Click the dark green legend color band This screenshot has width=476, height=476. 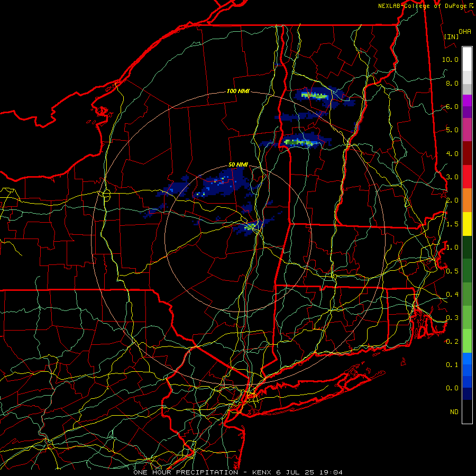click(467, 247)
